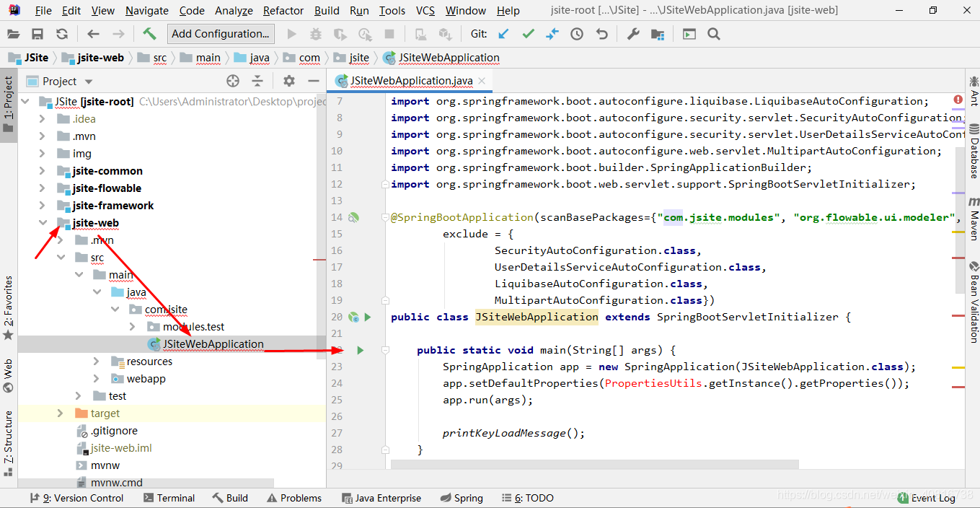The height and width of the screenshot is (508, 980).
Task: Open the Add Configuration dropdown
Action: point(221,34)
